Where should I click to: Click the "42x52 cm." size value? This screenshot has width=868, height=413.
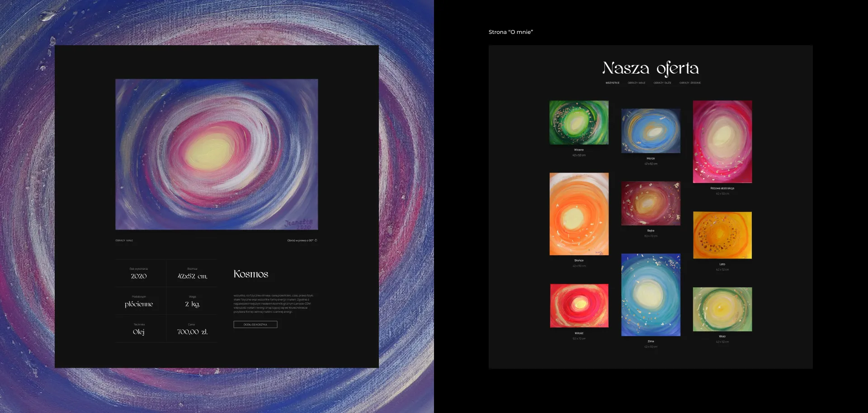point(193,276)
